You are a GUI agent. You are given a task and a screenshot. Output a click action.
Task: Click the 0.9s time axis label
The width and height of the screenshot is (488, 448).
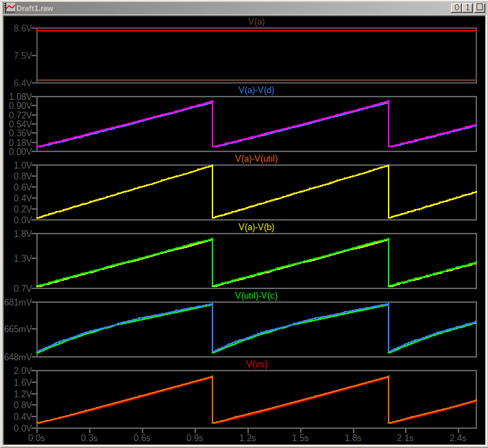point(195,438)
